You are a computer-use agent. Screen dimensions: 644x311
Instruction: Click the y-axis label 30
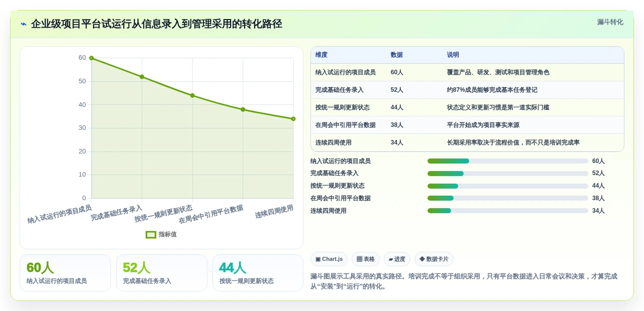click(x=82, y=128)
